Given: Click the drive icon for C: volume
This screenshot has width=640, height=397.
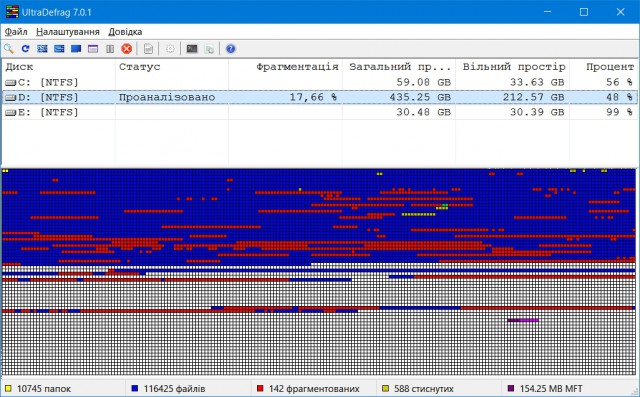Looking at the screenshot, I should click(11, 83).
